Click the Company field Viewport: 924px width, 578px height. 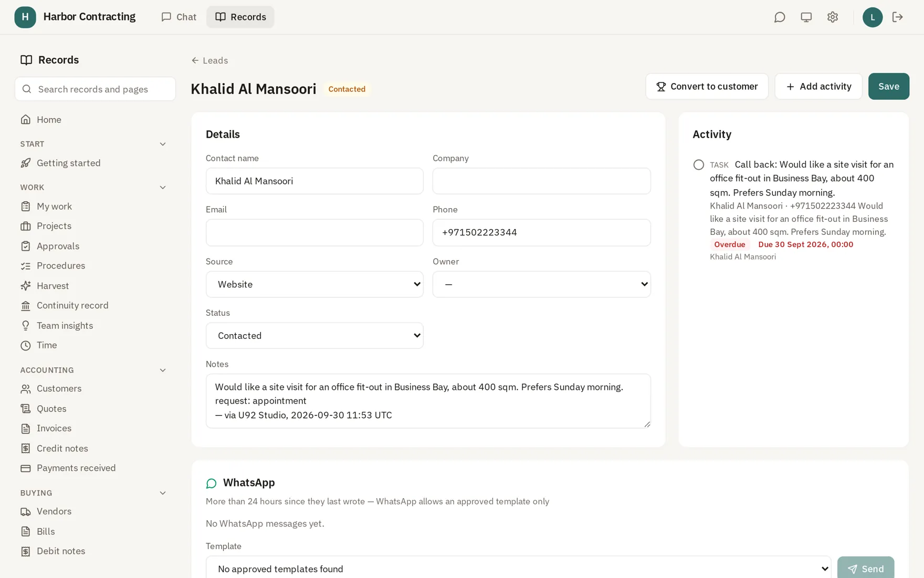[x=541, y=181]
